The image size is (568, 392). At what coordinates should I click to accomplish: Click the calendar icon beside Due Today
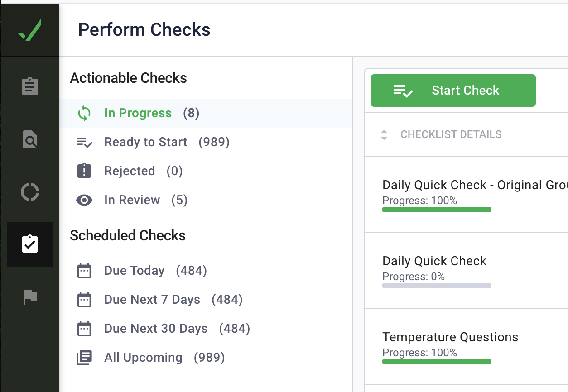coord(84,271)
